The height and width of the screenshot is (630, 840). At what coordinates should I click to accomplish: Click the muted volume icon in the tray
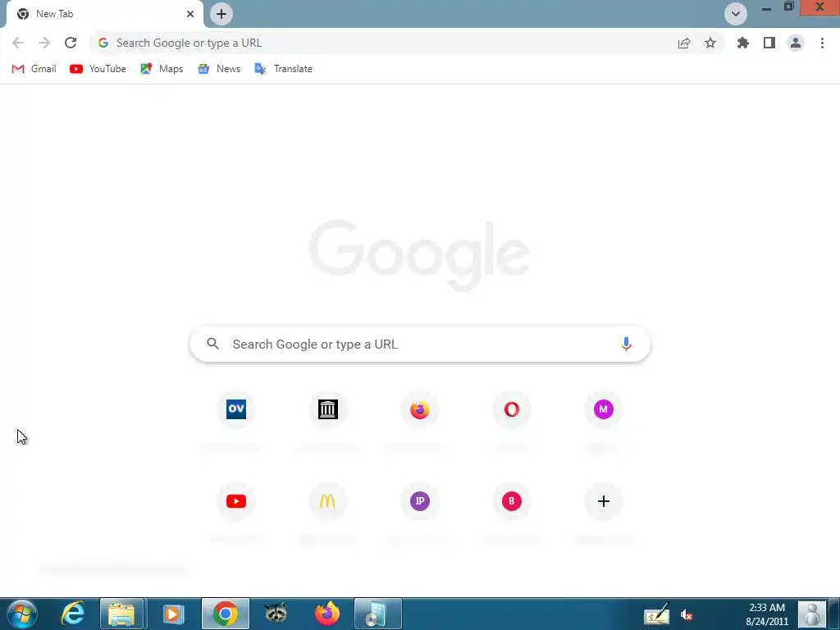pyautogui.click(x=686, y=615)
